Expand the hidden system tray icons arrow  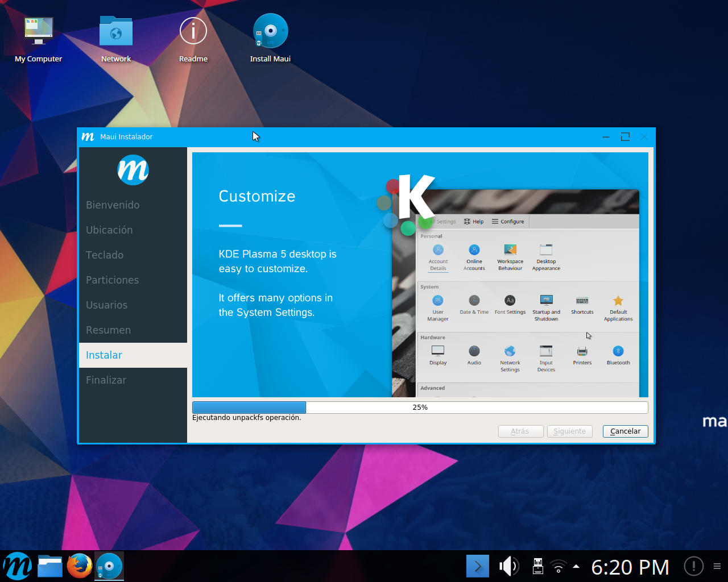coord(576,566)
